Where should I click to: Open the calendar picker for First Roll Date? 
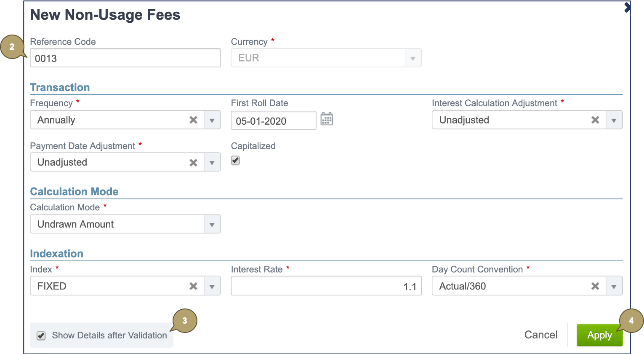[327, 119]
